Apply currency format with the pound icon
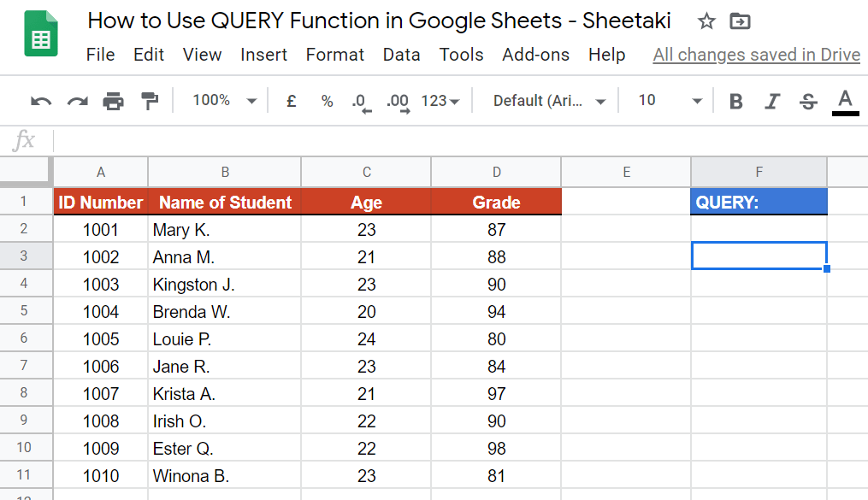The height and width of the screenshot is (500, 868). coord(291,100)
